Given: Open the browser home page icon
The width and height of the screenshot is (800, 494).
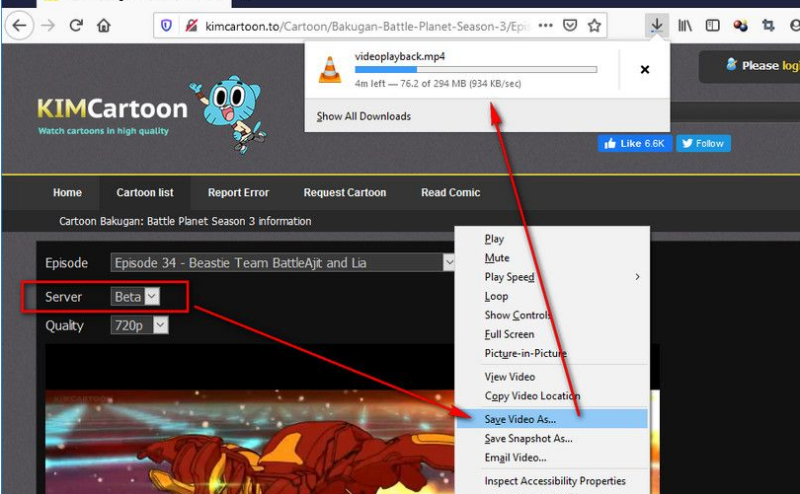Looking at the screenshot, I should coord(104,26).
